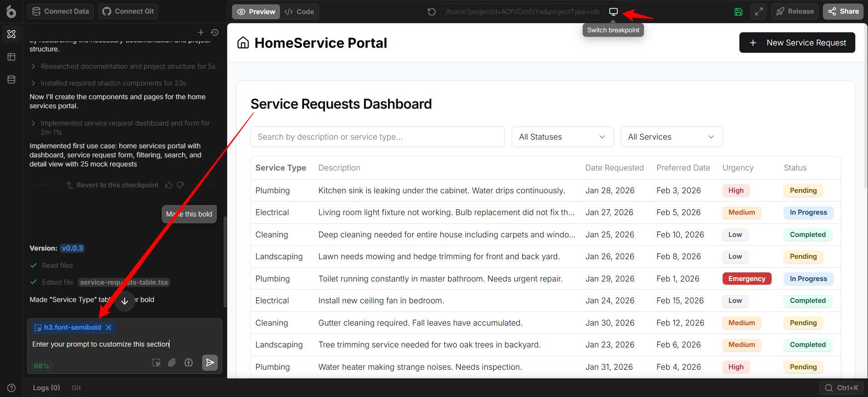The height and width of the screenshot is (397, 868).
Task: Open the layout panel sidebar icon
Action: pyautogui.click(x=11, y=57)
